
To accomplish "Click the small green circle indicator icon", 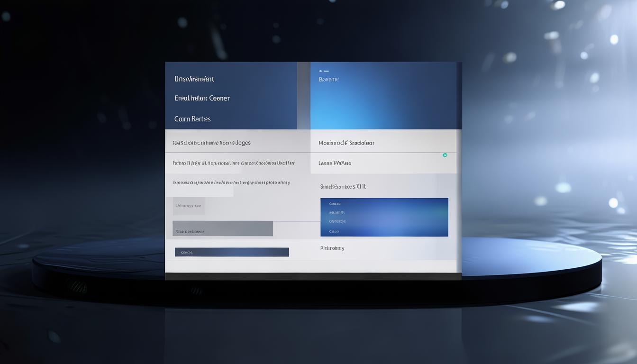I will click(x=445, y=155).
